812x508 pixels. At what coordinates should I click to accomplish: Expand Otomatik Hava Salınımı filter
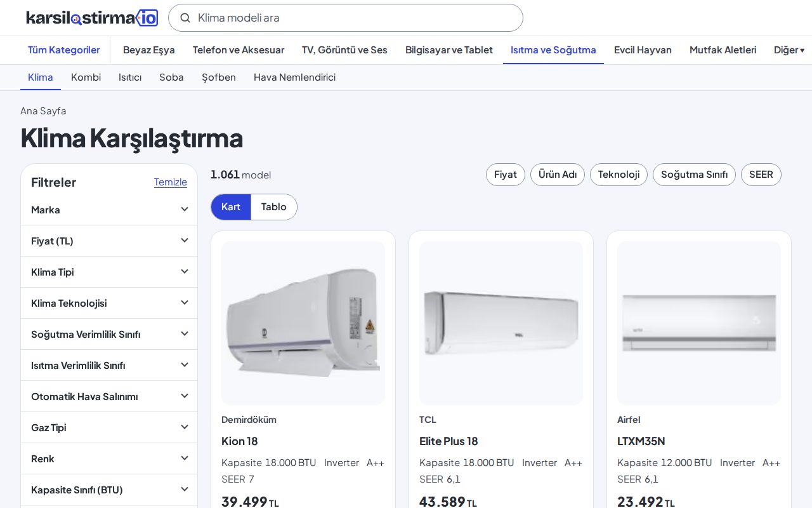(109, 396)
